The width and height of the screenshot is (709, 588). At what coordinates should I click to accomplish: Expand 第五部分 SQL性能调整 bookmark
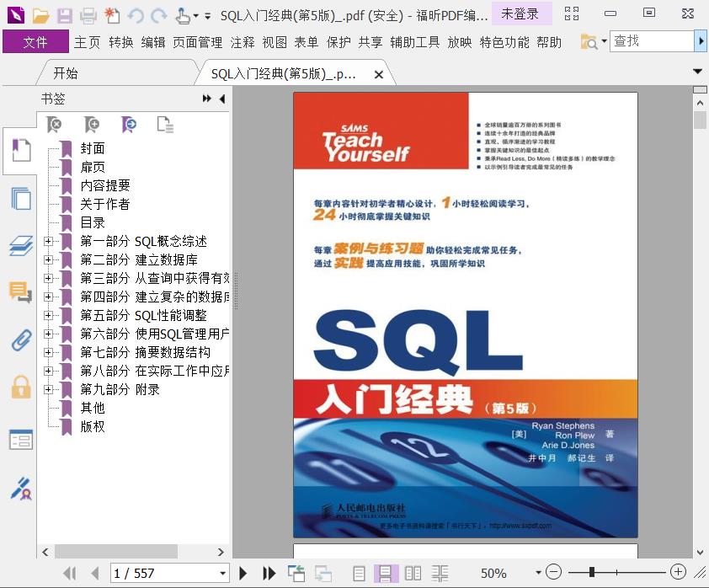(48, 315)
